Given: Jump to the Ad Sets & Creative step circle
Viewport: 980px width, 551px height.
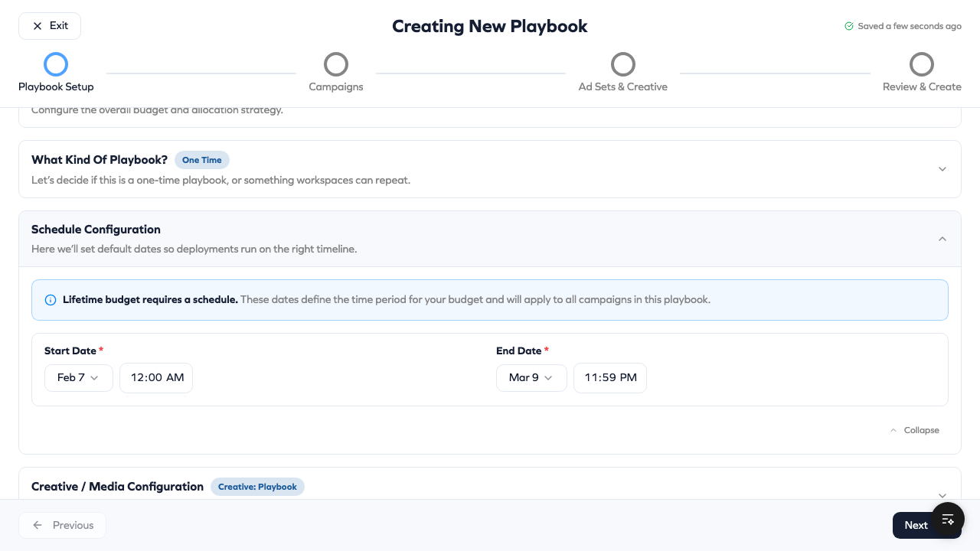Looking at the screenshot, I should point(623,64).
